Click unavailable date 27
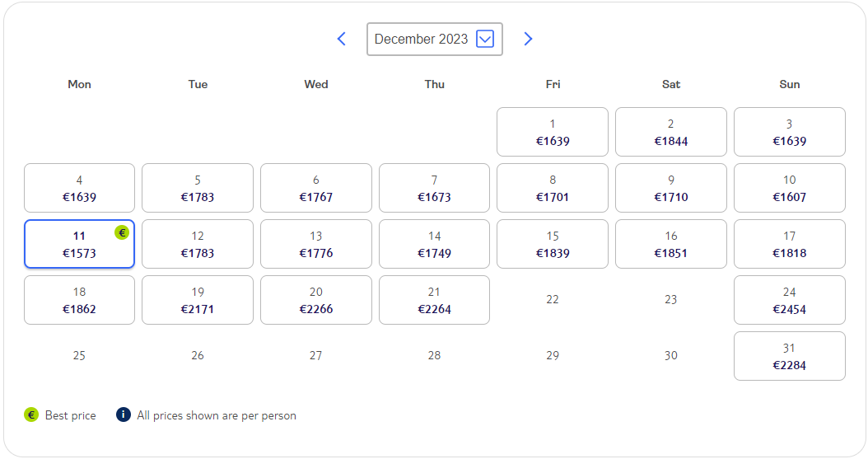Screen dimensions: 868x459 click(x=316, y=355)
